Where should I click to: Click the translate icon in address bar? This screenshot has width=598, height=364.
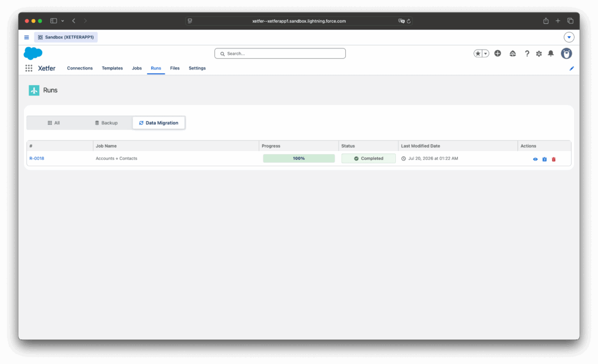pyautogui.click(x=401, y=21)
